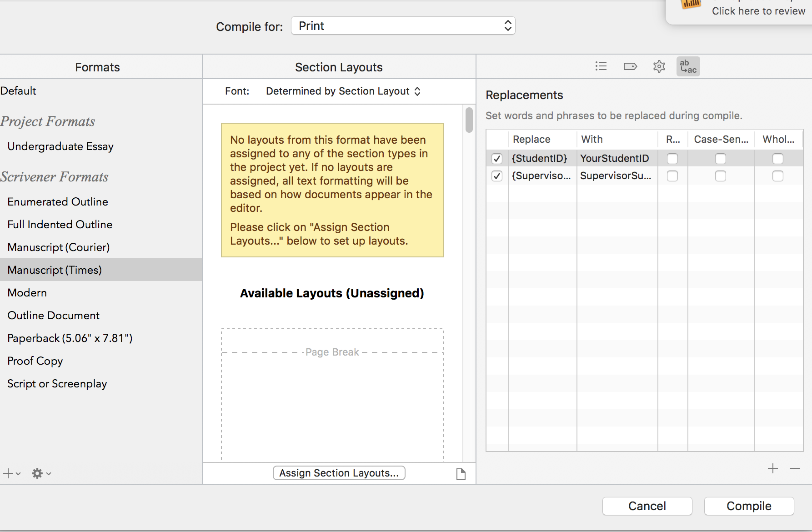The width and height of the screenshot is (812, 532).
Task: Open Font Determined by Section Layout dropdown
Action: (343, 91)
